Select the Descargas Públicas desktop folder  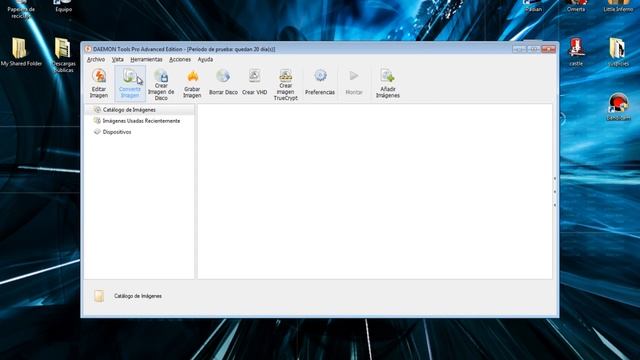coord(63,56)
